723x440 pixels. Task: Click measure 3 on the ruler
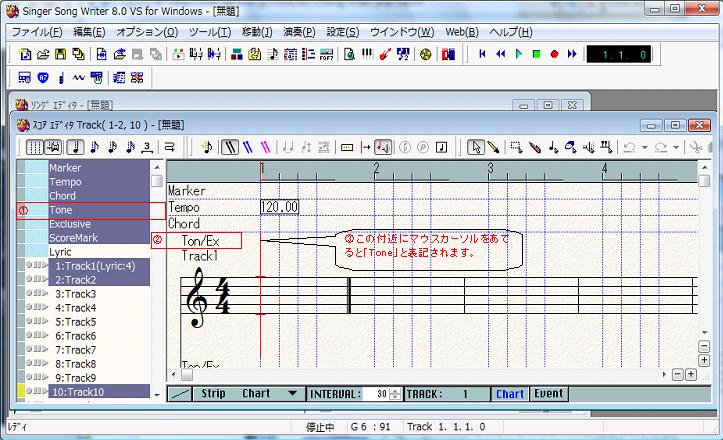[x=490, y=170]
